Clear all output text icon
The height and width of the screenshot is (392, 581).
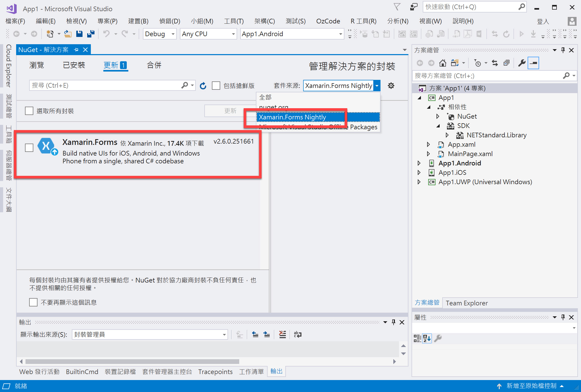(x=282, y=335)
